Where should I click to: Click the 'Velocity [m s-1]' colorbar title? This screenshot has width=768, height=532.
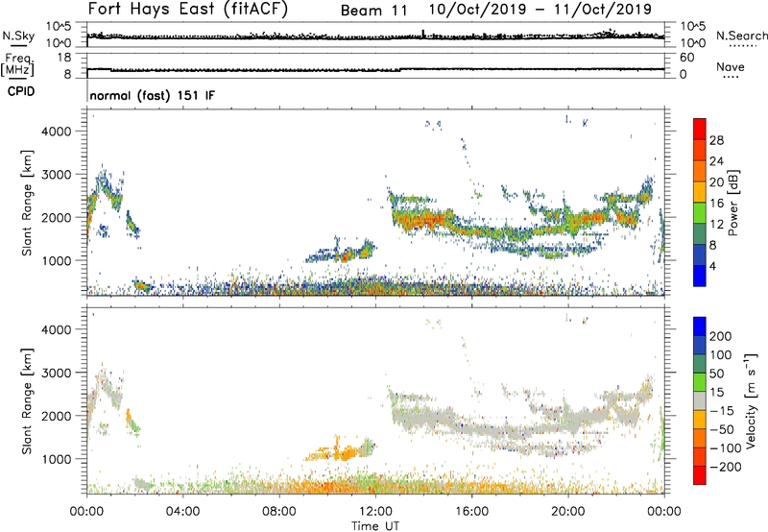[751, 400]
